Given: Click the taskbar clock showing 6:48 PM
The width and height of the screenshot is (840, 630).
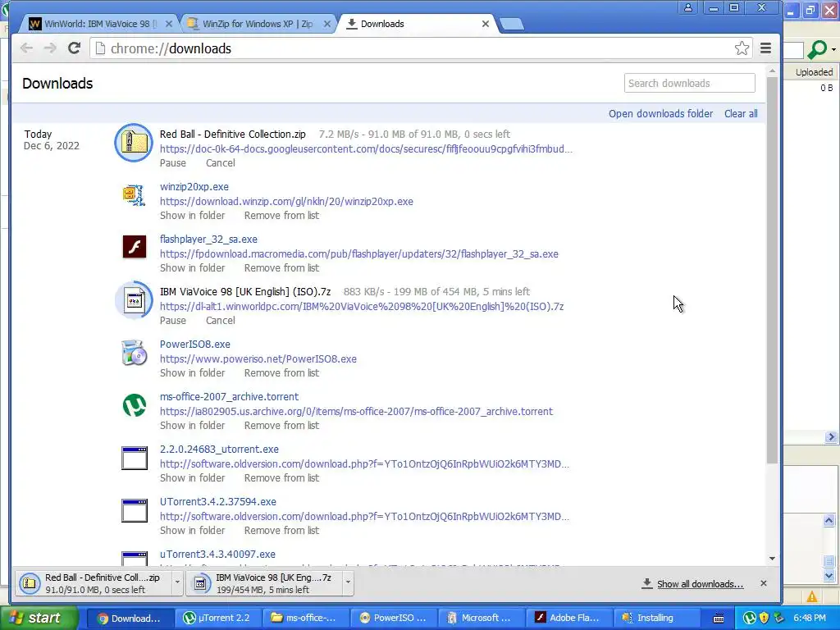Looking at the screenshot, I should click(x=810, y=618).
